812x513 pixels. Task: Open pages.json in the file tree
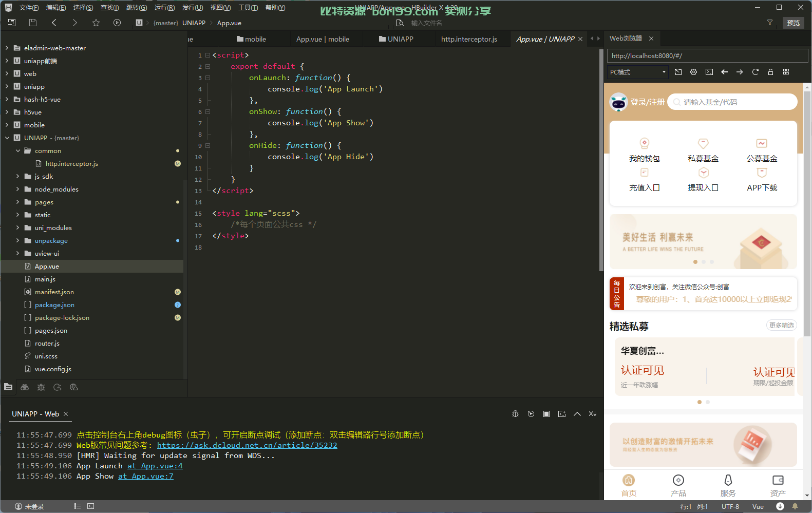51,330
